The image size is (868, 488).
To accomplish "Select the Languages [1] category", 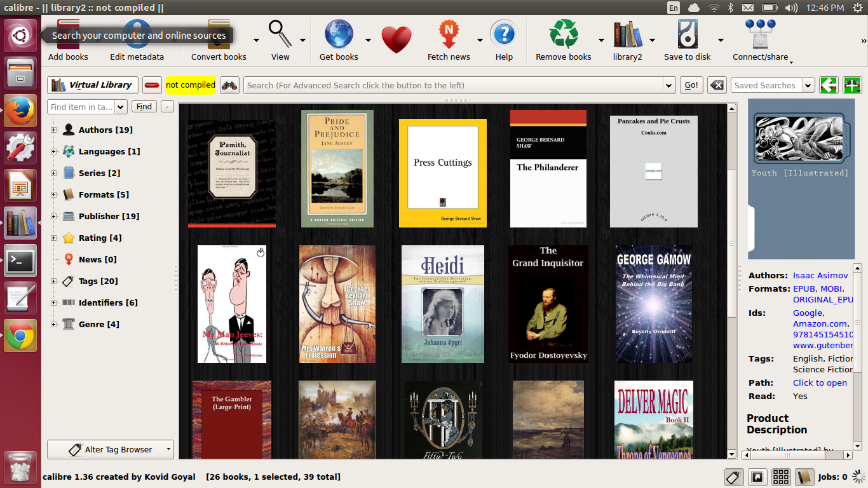I will coord(109,152).
